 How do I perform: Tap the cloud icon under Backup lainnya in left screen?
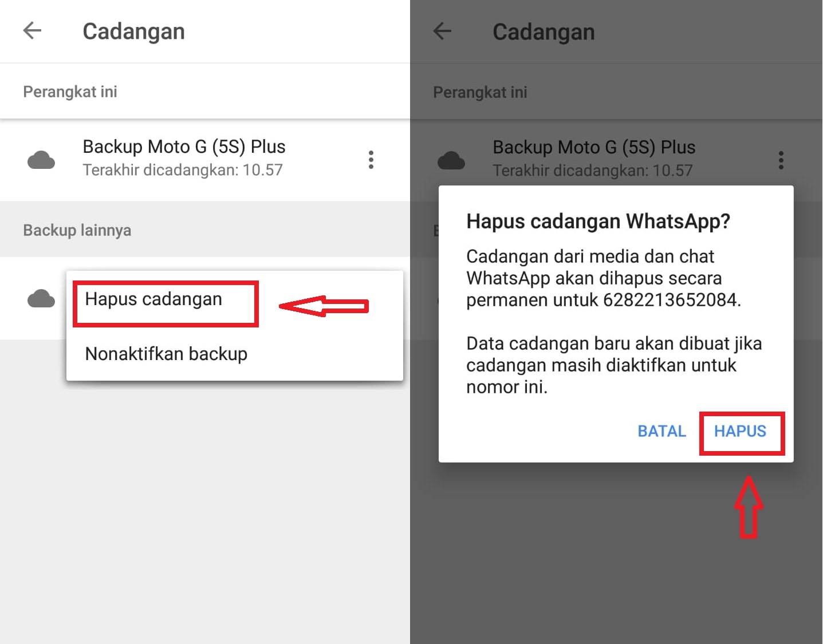click(x=41, y=298)
